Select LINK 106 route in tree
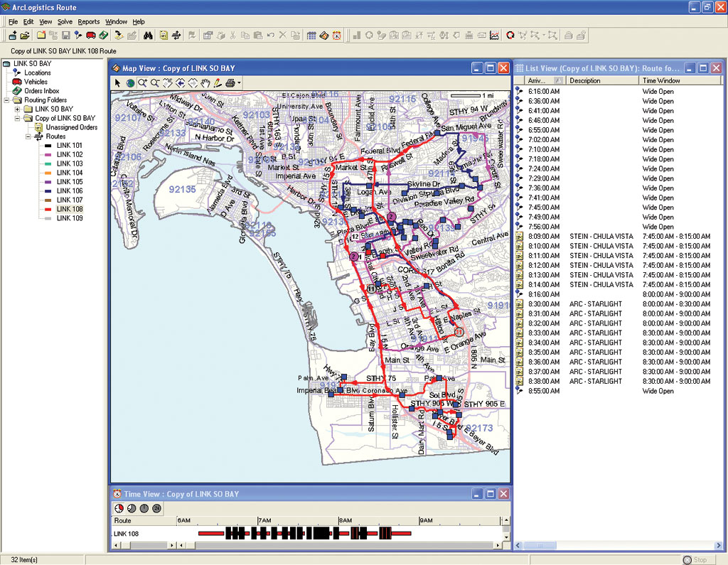This screenshot has width=728, height=565. [69, 191]
